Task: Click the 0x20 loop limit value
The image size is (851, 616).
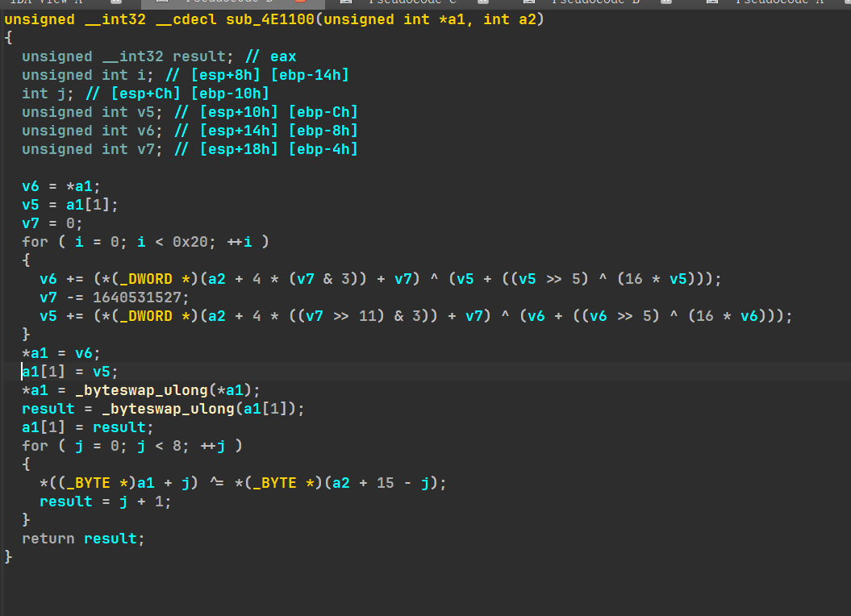Action: (190, 242)
